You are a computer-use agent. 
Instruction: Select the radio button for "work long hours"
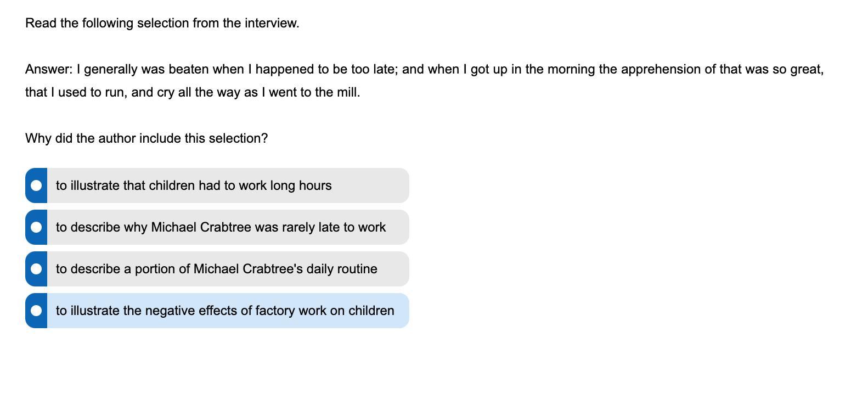pyautogui.click(x=36, y=185)
